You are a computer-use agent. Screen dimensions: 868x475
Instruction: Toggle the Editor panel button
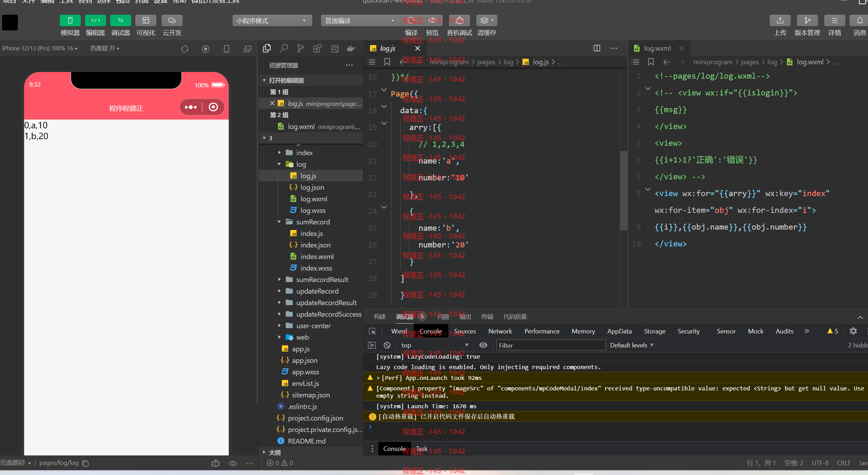click(95, 21)
